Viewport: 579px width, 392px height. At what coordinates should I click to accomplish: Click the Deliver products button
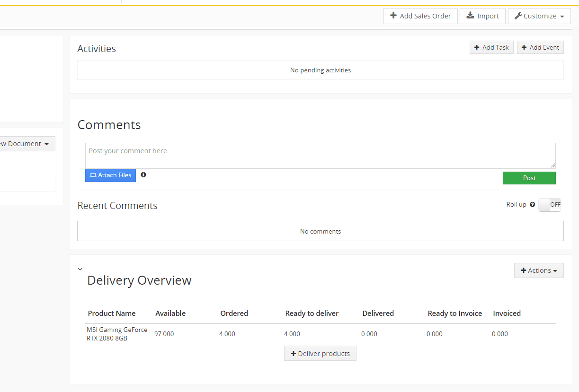(x=320, y=354)
